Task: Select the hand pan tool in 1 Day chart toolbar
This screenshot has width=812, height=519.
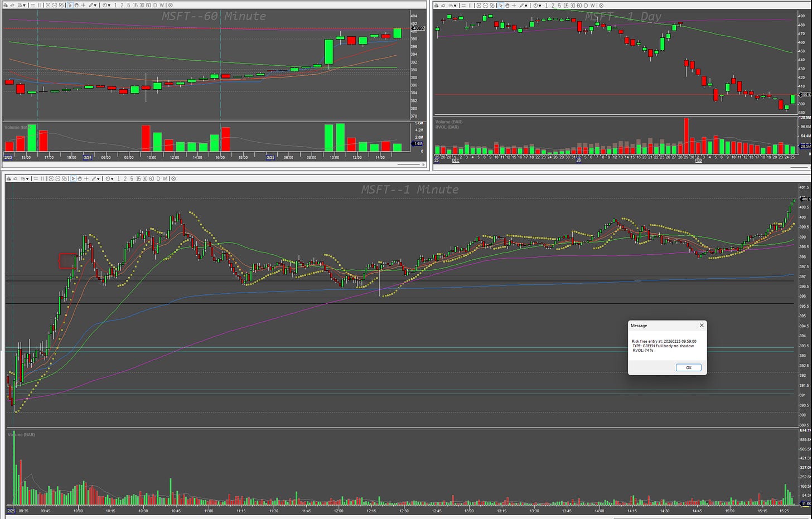Action: tap(507, 5)
